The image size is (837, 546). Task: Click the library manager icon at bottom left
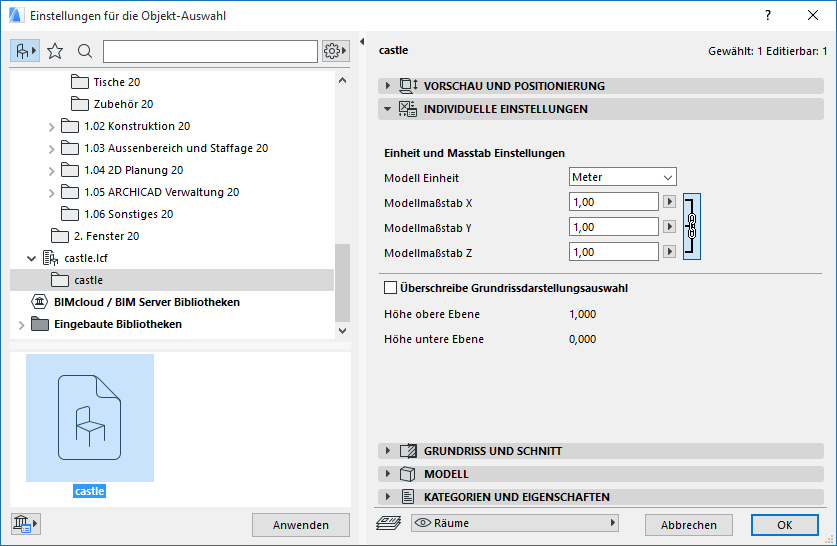(24, 524)
